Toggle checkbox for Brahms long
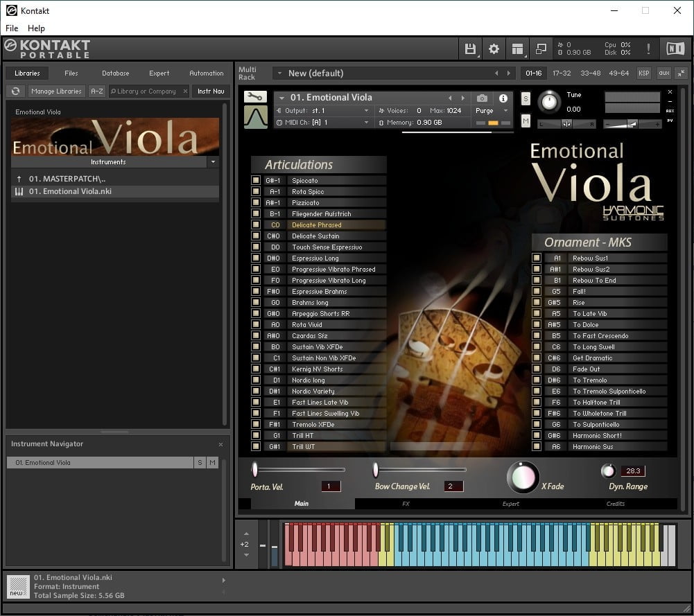Screen dimensions: 694x616 (x=255, y=302)
